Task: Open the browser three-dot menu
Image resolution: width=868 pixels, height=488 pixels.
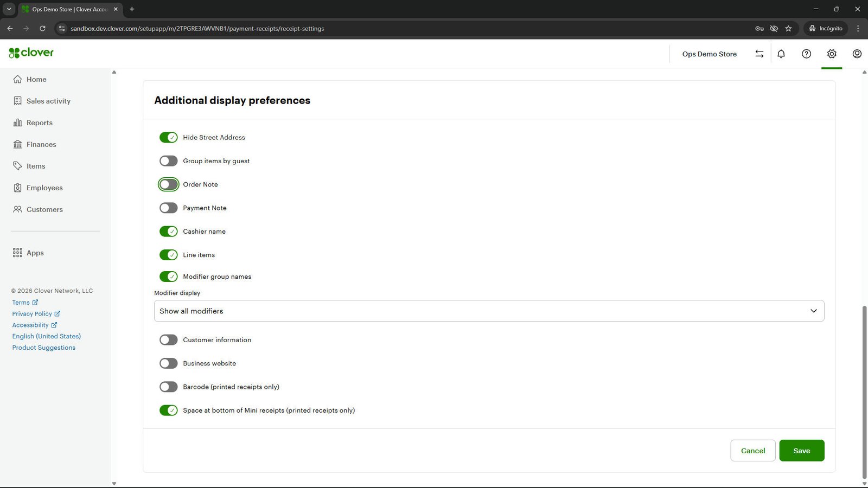Action: pos(858,28)
